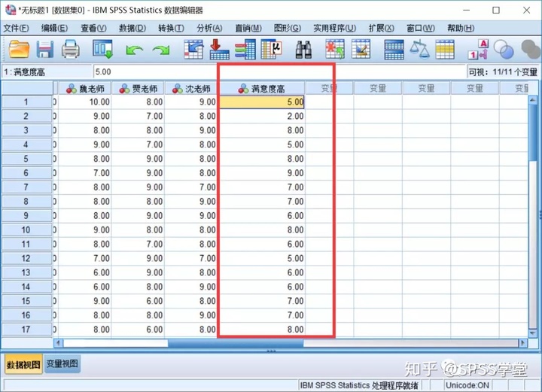This screenshot has width=542, height=392.
Task: Click the vertical scrollbar up arrow
Action: point(533,99)
